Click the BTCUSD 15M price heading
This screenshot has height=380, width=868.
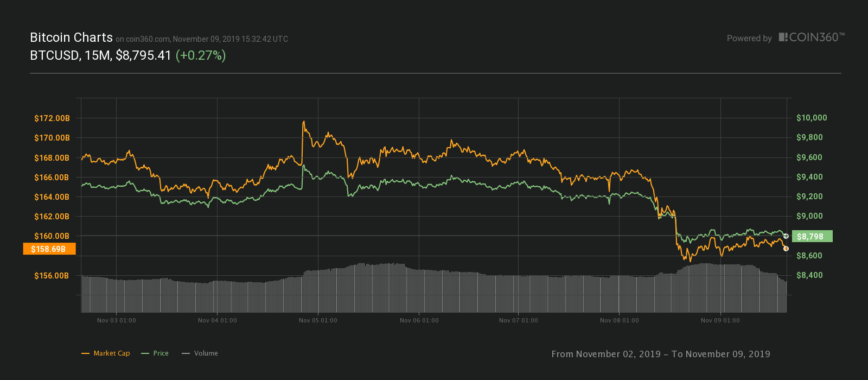[x=100, y=55]
